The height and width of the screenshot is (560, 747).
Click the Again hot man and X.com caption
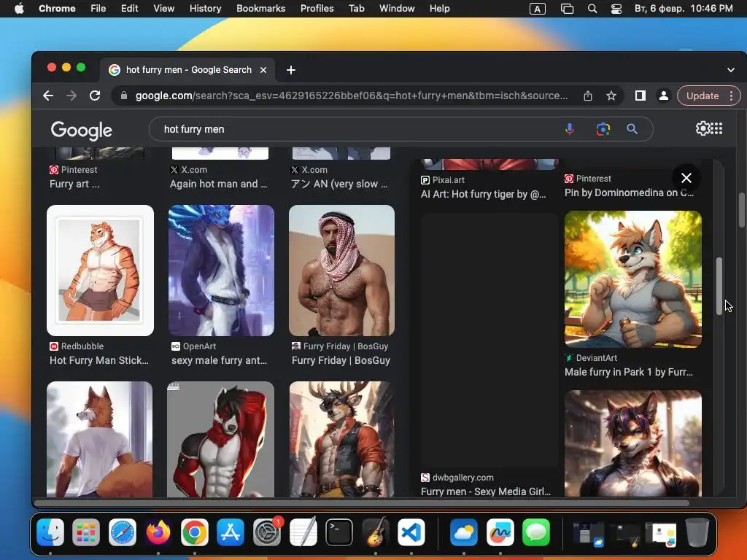pyautogui.click(x=218, y=184)
